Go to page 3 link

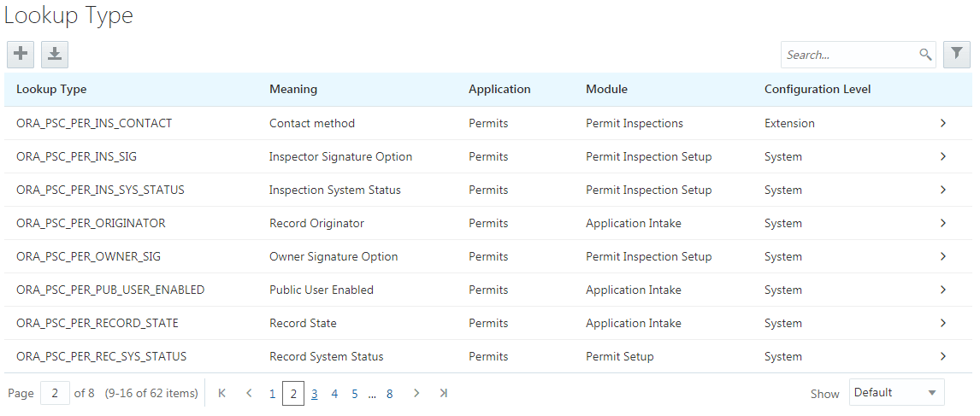(x=315, y=394)
